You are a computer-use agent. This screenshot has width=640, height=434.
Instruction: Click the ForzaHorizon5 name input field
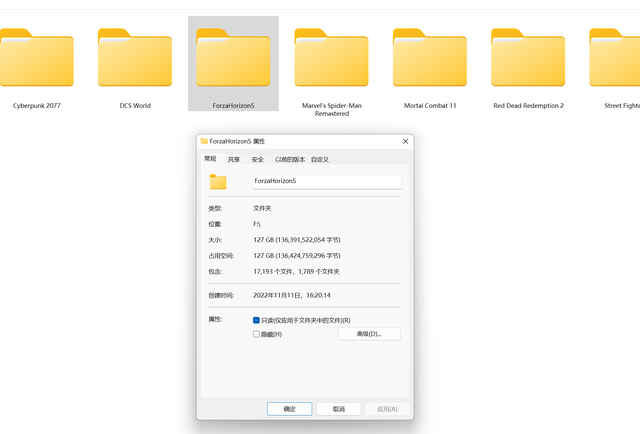pos(327,182)
